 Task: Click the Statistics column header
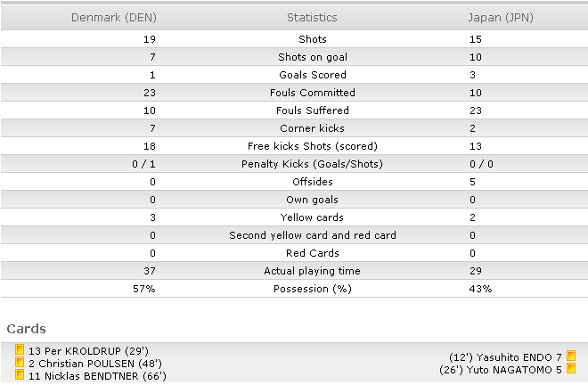312,18
